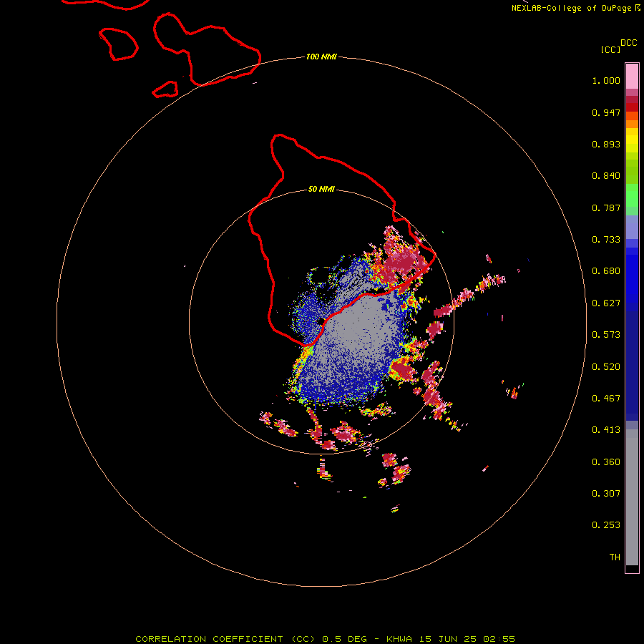Select the 0.733 scale value
Screen dimensions: 644x644
(x=606, y=240)
